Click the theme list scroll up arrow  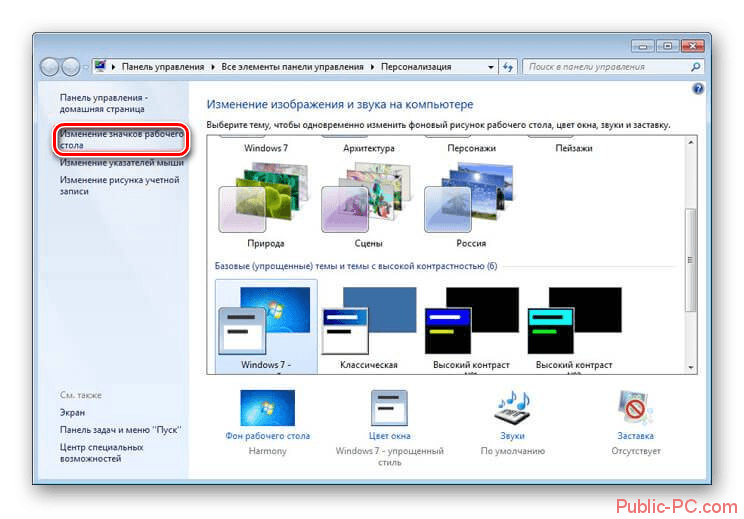coord(691,142)
